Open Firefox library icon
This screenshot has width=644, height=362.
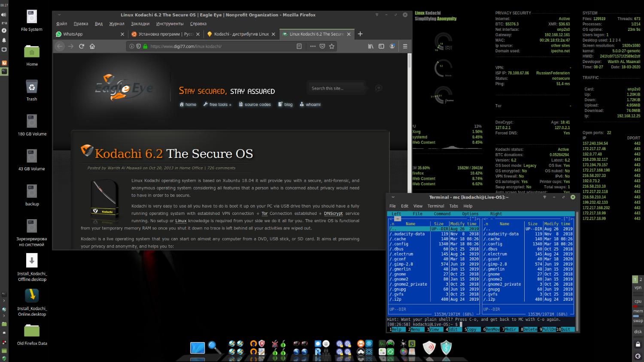pos(371,46)
